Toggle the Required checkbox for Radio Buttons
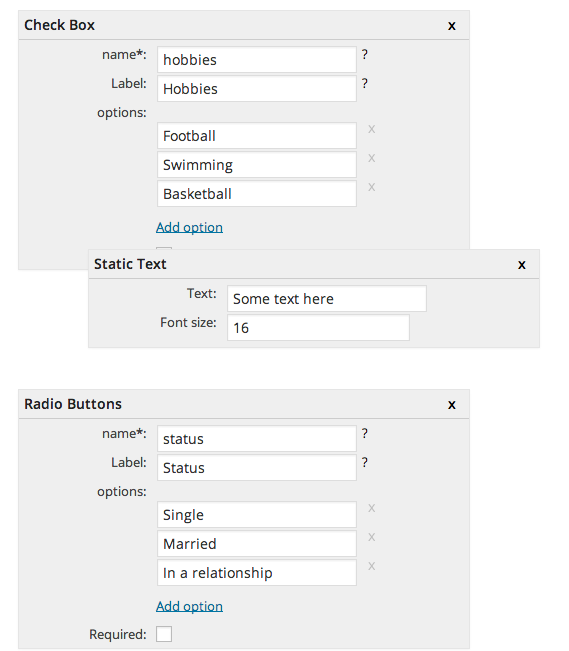The height and width of the screenshot is (651, 569). tap(164, 634)
